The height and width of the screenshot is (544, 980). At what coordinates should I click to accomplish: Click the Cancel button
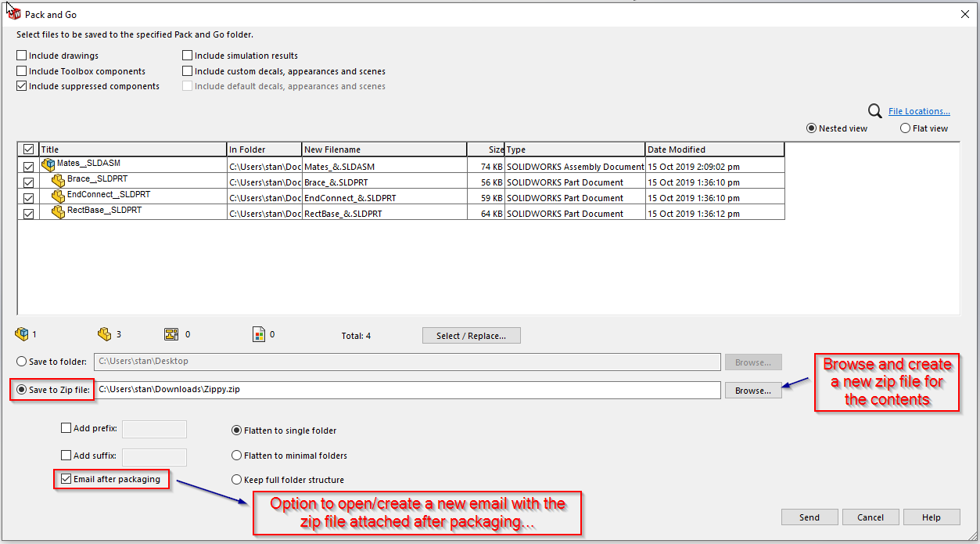(871, 517)
